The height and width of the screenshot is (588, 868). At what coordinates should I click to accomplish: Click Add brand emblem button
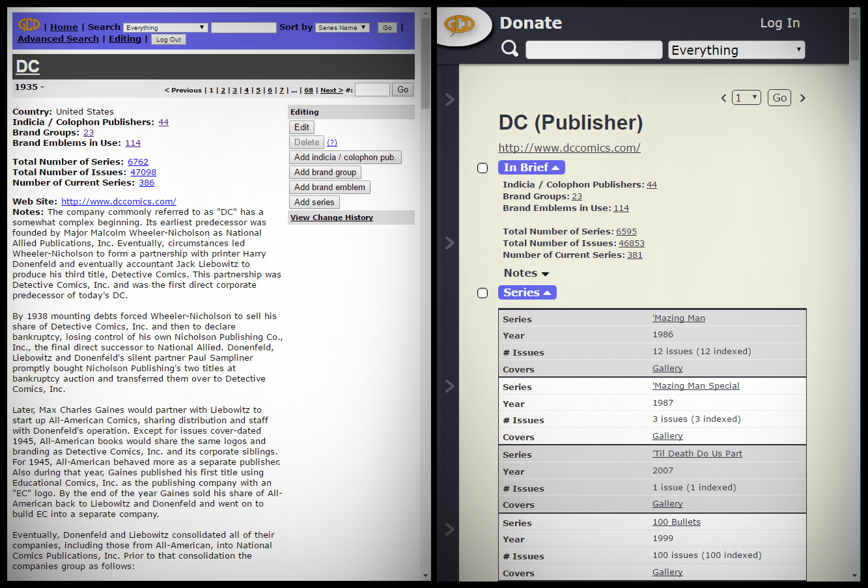(329, 188)
